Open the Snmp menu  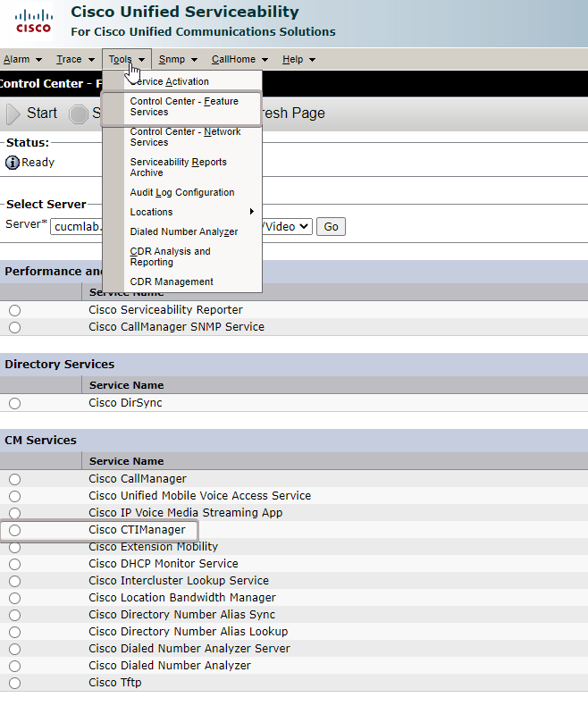click(178, 60)
